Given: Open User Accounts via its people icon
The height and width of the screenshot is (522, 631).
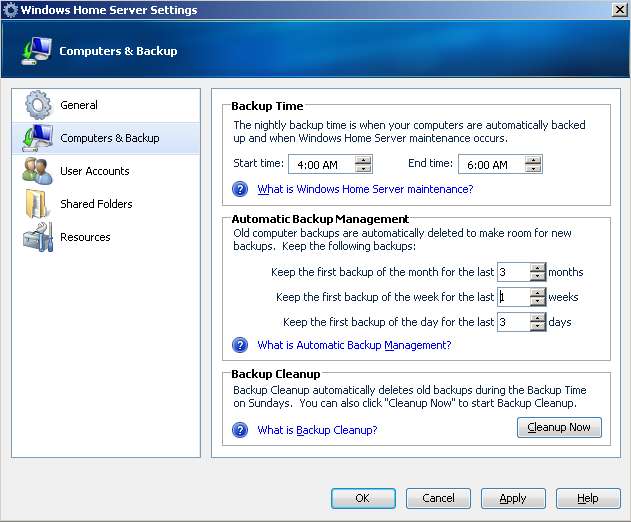Looking at the screenshot, I should [37, 171].
